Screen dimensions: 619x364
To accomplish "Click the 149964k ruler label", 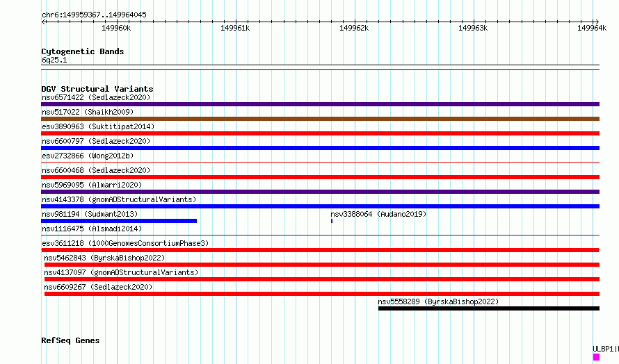I will pos(592,28).
